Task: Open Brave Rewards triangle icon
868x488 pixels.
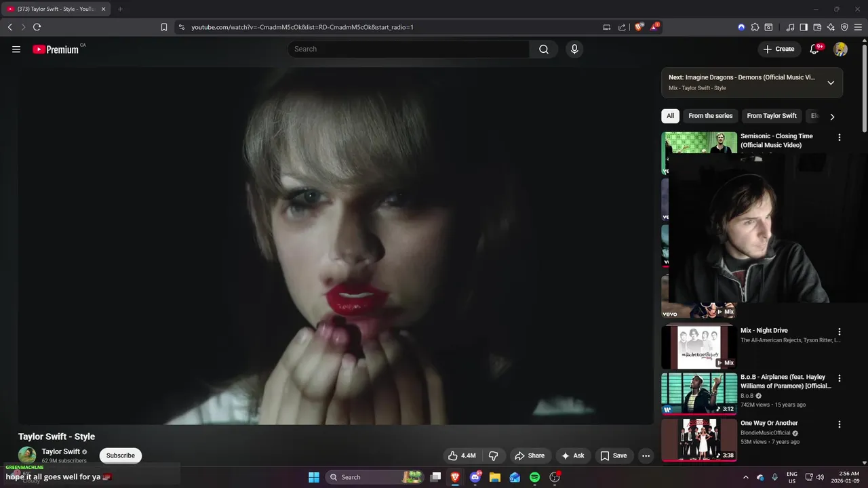Action: click(655, 27)
